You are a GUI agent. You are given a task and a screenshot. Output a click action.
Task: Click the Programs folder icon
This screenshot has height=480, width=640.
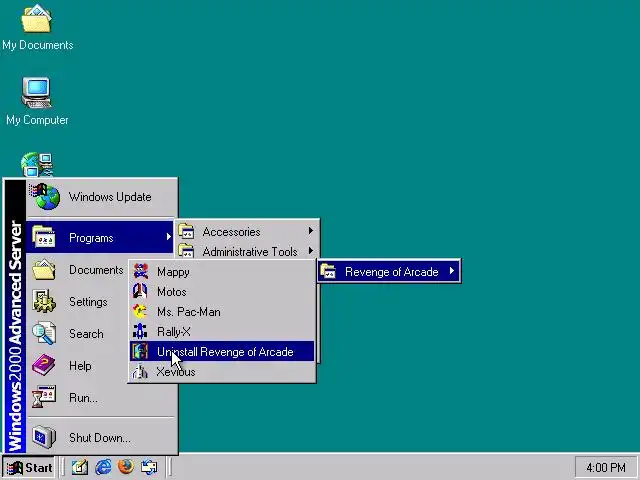tap(44, 237)
